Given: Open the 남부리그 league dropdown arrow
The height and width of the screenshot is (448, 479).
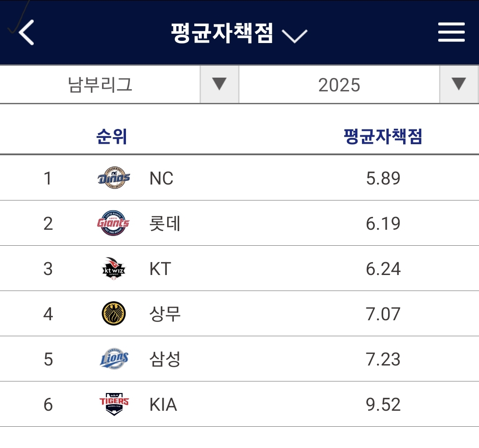Looking at the screenshot, I should pyautogui.click(x=219, y=84).
